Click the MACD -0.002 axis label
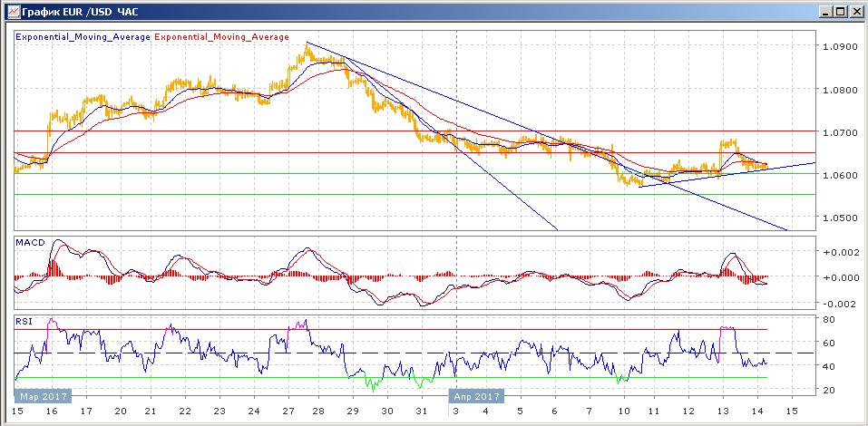Viewport: 868px width, 426px height. tap(836, 304)
